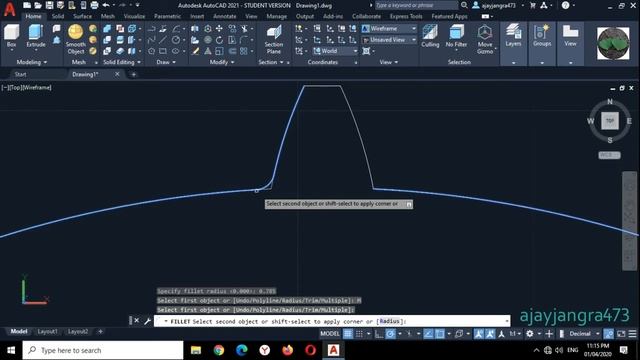Toggle the drawing grid display in status bar
Viewport: 640px width, 360px height.
348,334
